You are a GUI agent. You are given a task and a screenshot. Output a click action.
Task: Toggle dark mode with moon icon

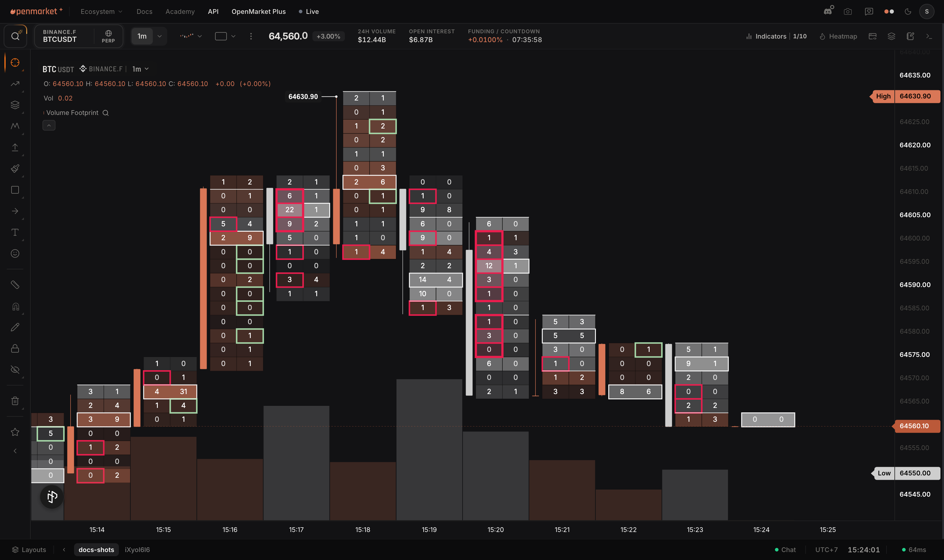click(908, 12)
